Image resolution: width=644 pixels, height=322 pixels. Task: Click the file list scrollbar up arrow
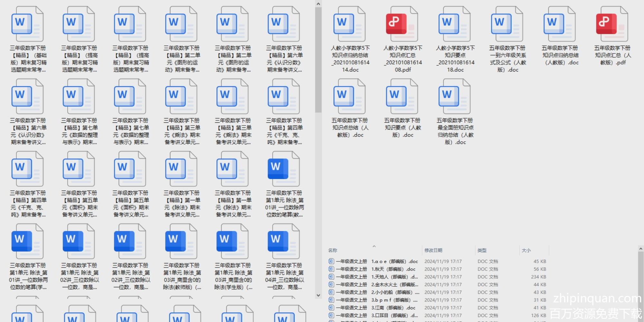(640, 249)
